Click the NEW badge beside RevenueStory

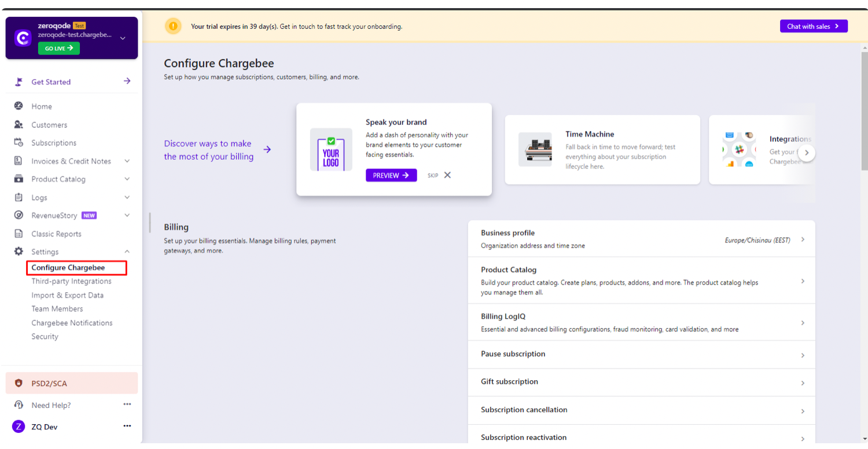[x=89, y=215]
